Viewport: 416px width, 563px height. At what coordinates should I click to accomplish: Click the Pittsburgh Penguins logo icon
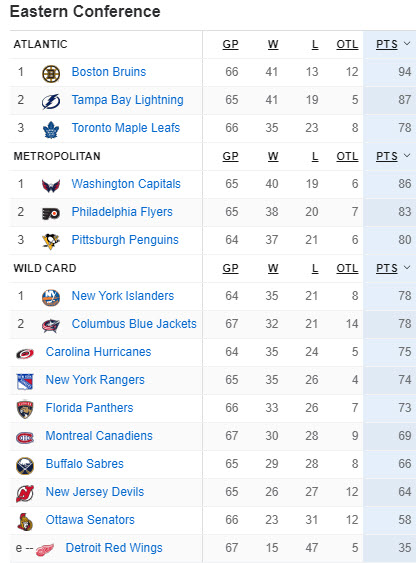51,241
